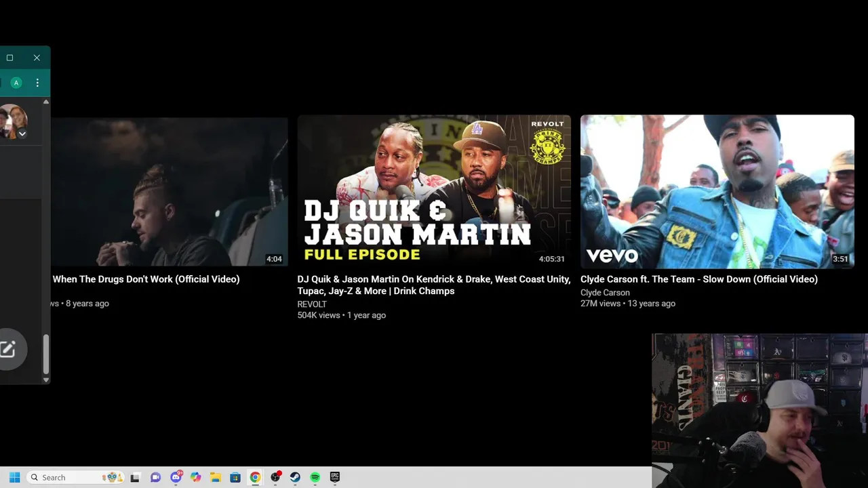Open the purple video chat taskbar app
The width and height of the screenshot is (868, 488).
click(x=155, y=477)
